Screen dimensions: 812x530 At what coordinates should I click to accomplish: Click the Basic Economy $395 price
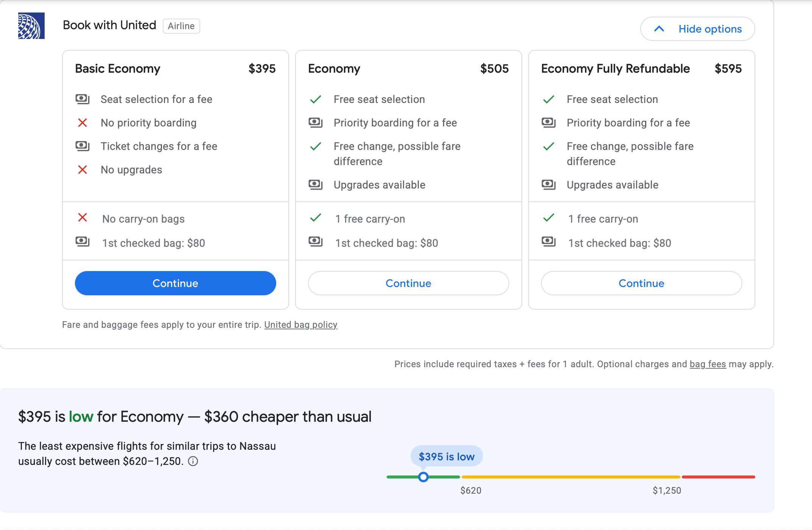262,69
